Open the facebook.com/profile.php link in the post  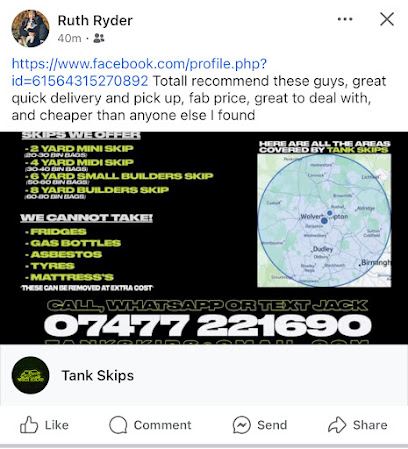click(139, 72)
